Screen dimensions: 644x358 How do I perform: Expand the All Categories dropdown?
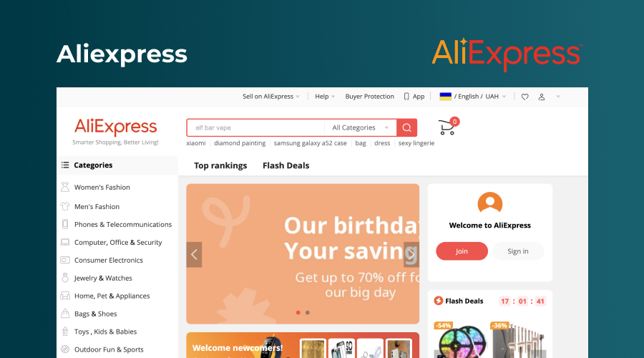click(360, 128)
